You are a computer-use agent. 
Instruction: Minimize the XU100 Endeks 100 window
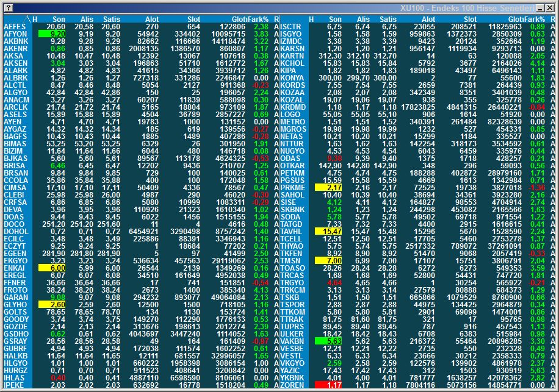[x=541, y=8]
